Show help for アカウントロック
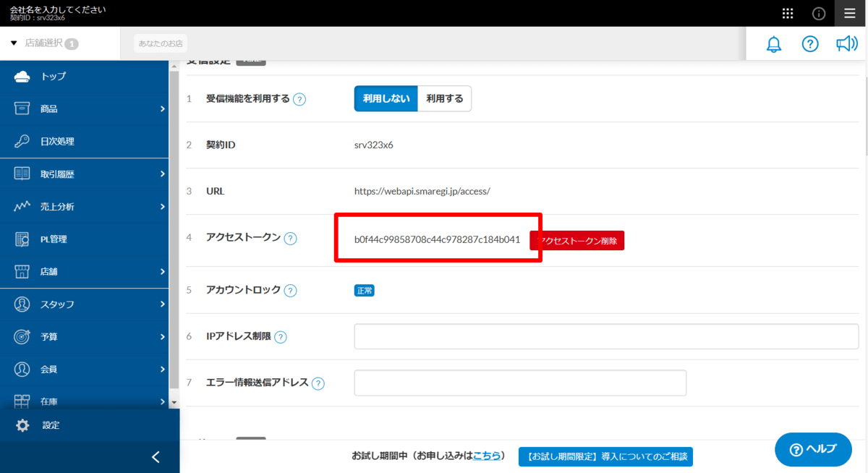868x473 pixels. [290, 290]
